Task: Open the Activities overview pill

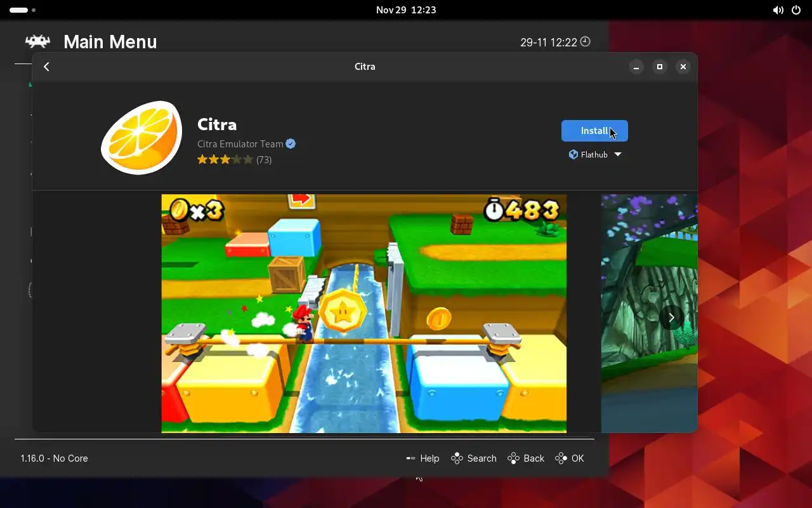Action: (x=23, y=10)
